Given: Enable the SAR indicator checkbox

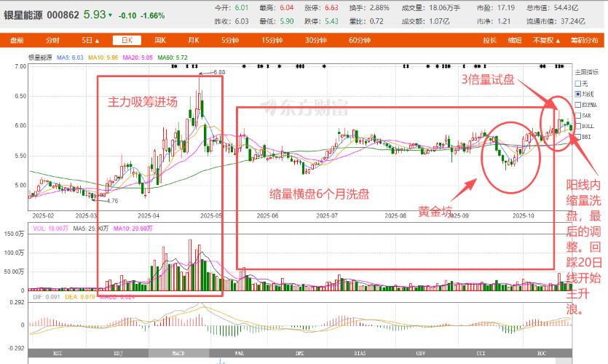Looking at the screenshot, I should pos(577,115).
